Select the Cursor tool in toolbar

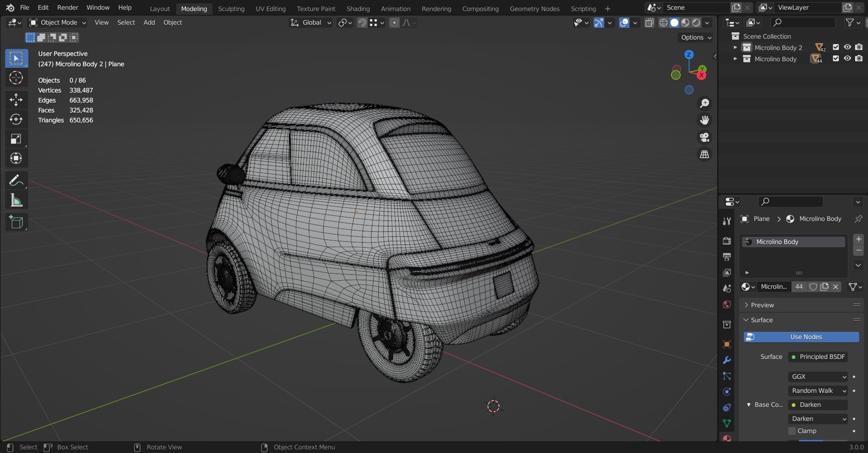click(x=16, y=78)
